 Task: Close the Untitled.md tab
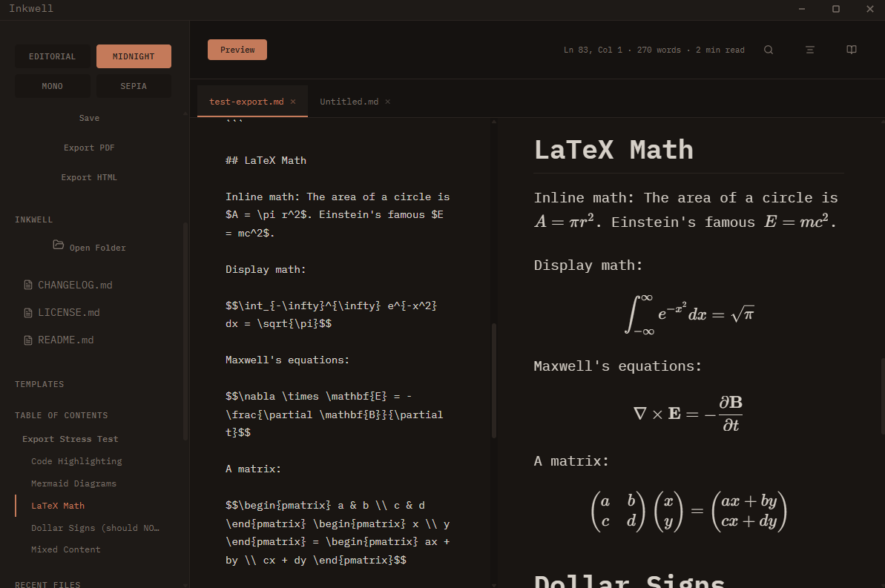click(388, 102)
